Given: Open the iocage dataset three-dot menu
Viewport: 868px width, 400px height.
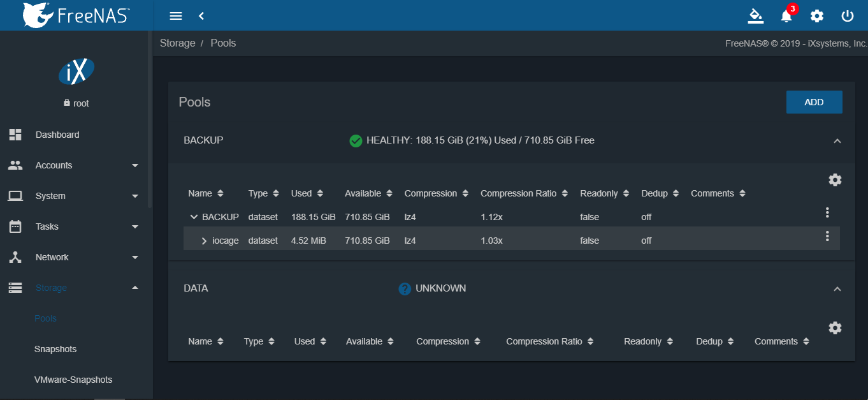Looking at the screenshot, I should point(827,236).
